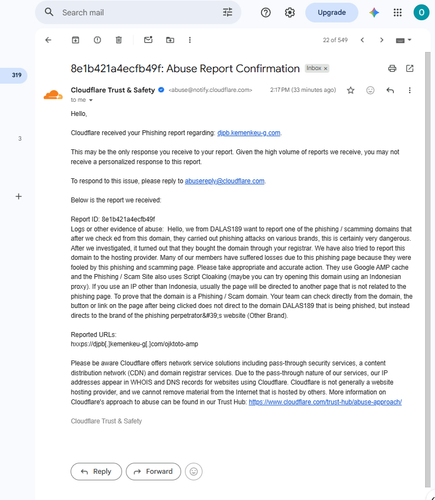Go back to inbox arrow
The image size is (435, 500).
(x=48, y=40)
